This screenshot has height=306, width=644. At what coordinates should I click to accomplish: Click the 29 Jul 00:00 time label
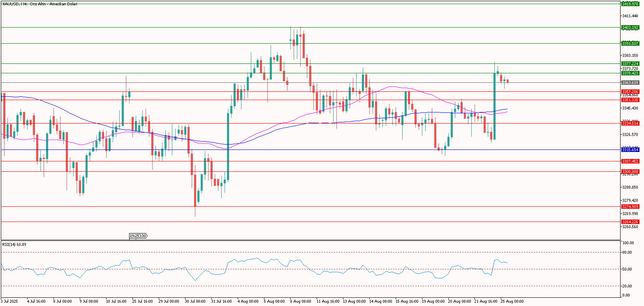(169, 301)
